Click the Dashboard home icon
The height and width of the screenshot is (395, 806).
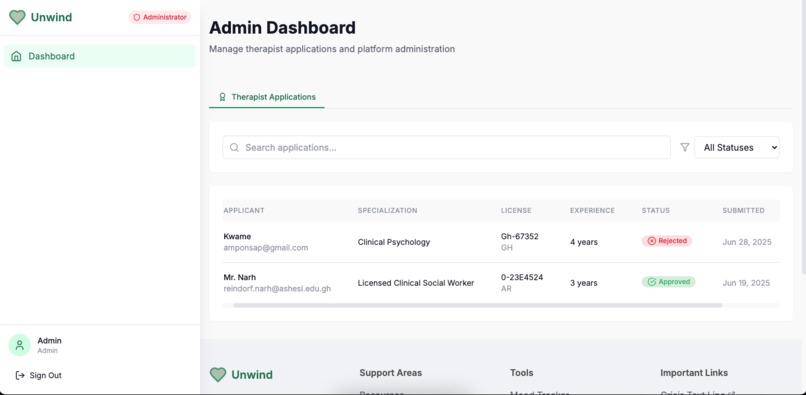click(x=16, y=56)
